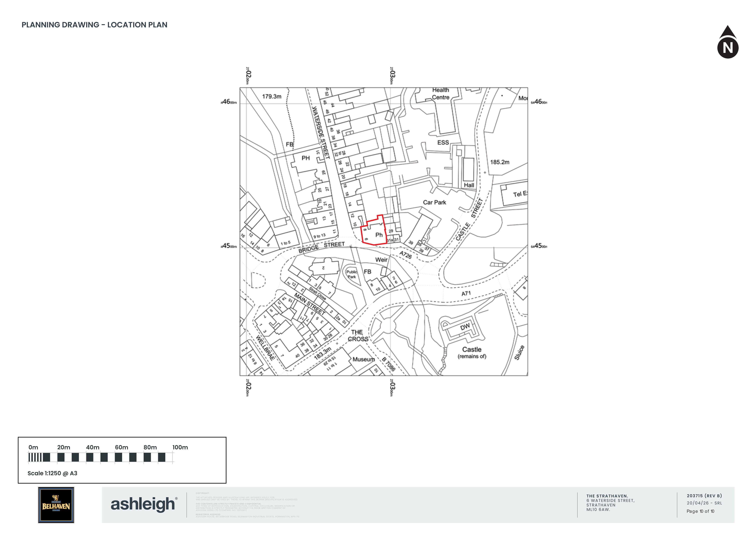Click the 'Museum' map label

(x=364, y=359)
